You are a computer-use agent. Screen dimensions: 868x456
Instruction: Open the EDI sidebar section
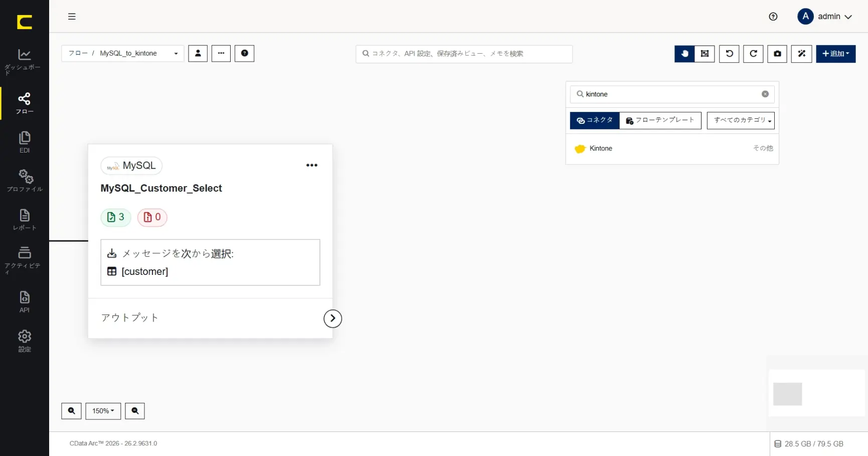(25, 142)
